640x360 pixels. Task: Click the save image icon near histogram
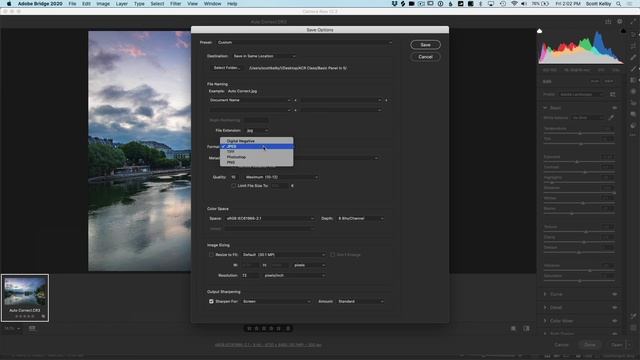608,21
